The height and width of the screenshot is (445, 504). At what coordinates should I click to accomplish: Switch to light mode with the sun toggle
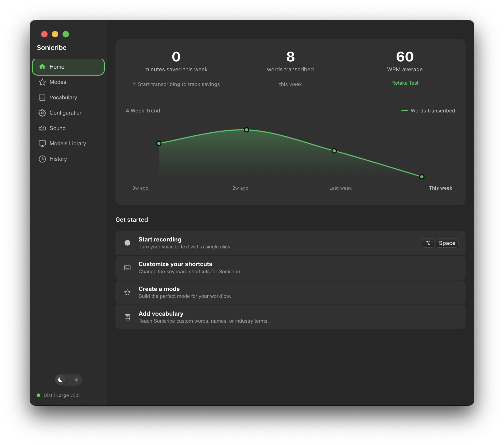pos(76,380)
